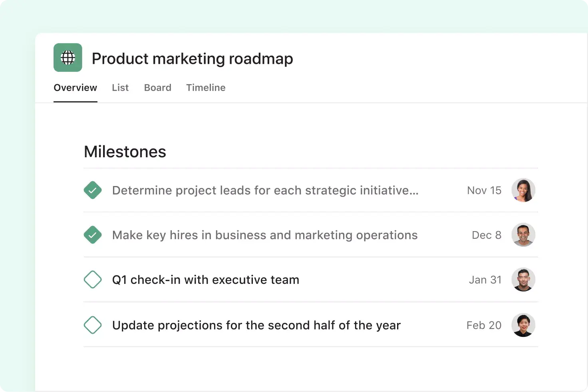Screen dimensions: 588x392
Task: Open the Board view
Action: (x=157, y=87)
